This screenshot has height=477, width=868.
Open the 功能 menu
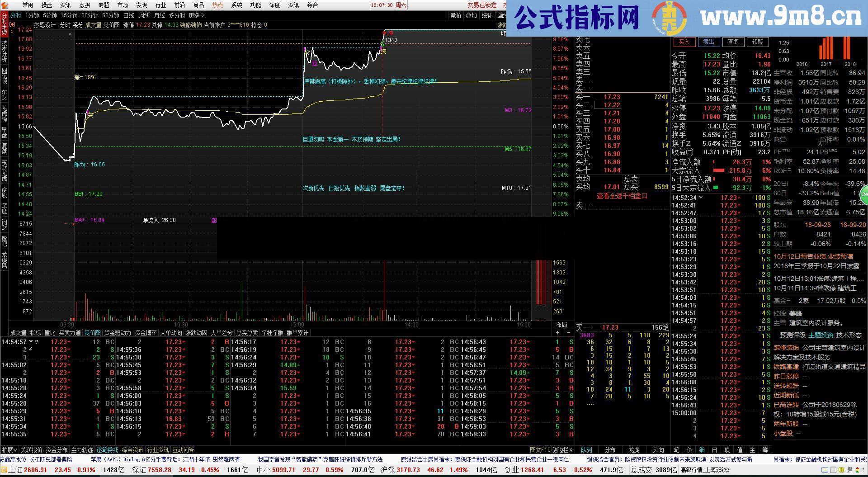pyautogui.click(x=255, y=5)
